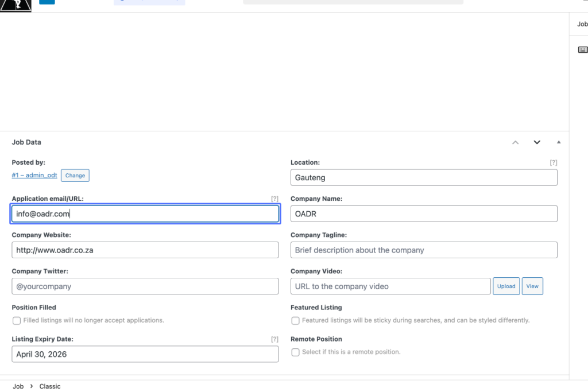Select Classic in the bottom breadcrumb

coord(50,386)
